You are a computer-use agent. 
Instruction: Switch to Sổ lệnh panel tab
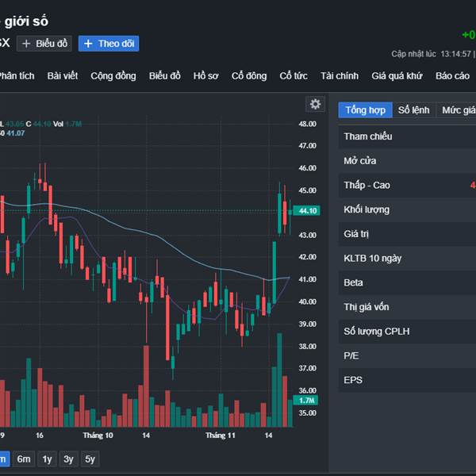[414, 110]
